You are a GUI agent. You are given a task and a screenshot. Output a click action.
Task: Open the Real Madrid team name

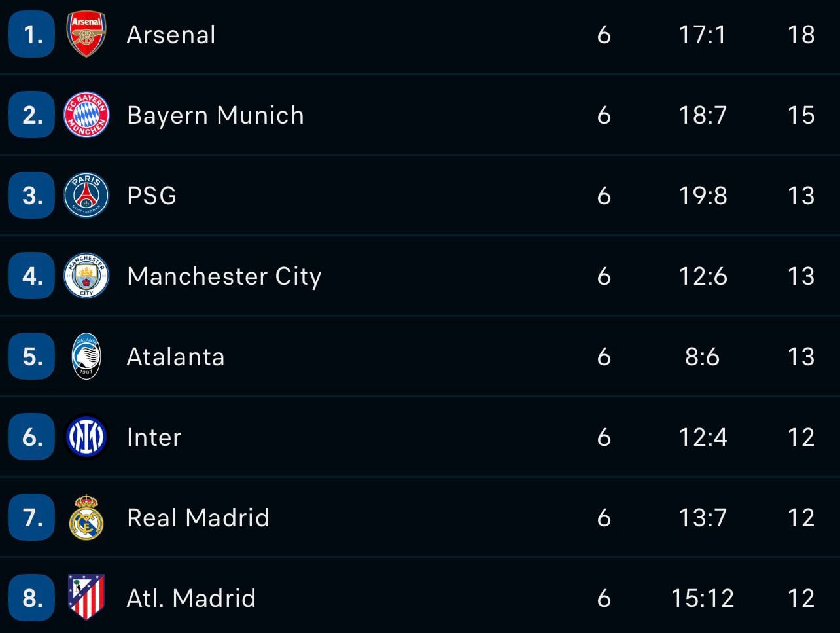click(x=198, y=518)
